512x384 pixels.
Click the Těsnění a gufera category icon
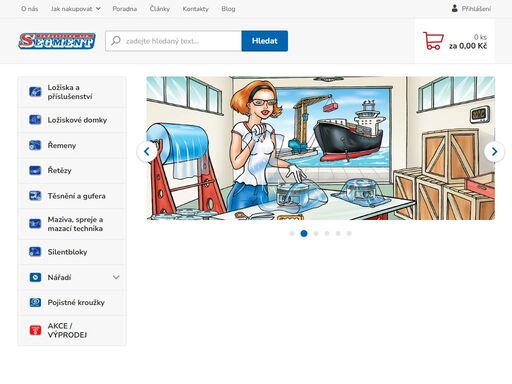pyautogui.click(x=35, y=195)
